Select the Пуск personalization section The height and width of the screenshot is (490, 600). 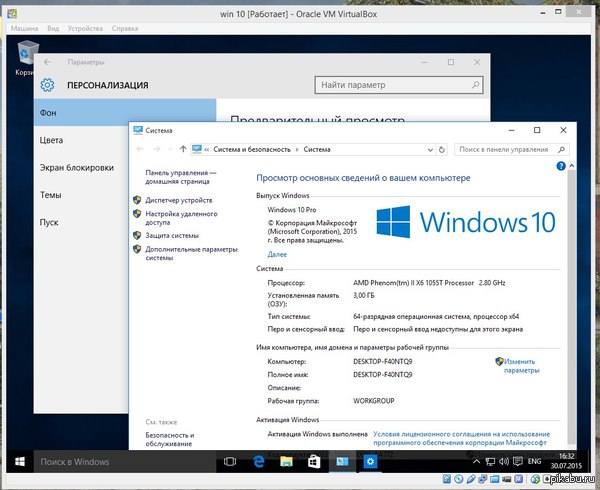[x=81, y=223]
